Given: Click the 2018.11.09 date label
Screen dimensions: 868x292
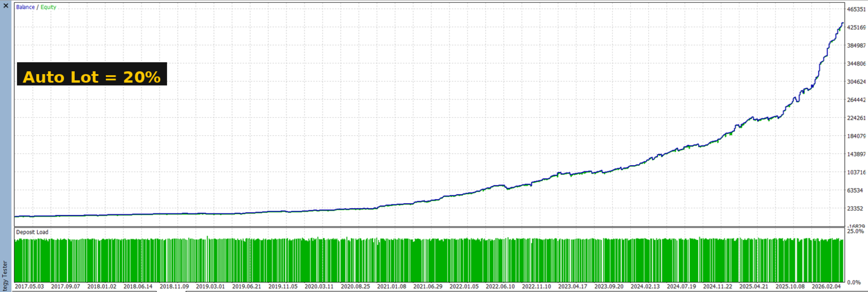Looking at the screenshot, I should pos(176,286).
